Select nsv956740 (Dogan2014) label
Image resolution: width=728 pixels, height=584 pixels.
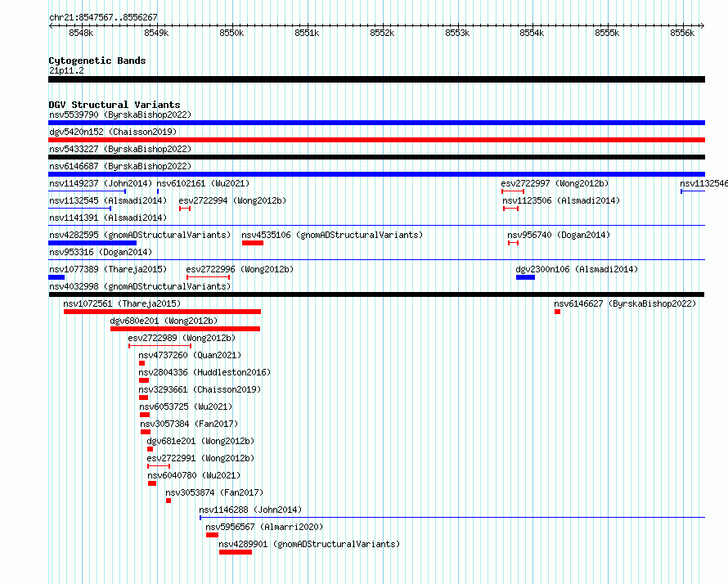click(x=559, y=235)
